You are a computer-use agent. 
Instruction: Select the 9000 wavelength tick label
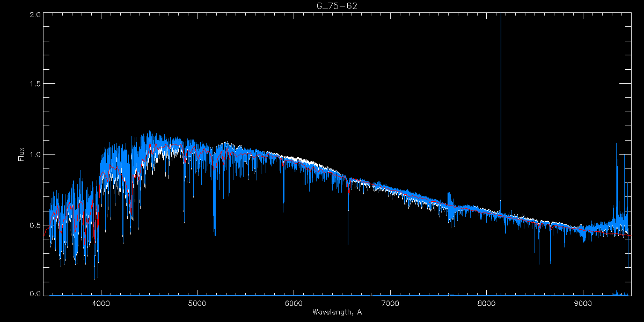point(583,303)
